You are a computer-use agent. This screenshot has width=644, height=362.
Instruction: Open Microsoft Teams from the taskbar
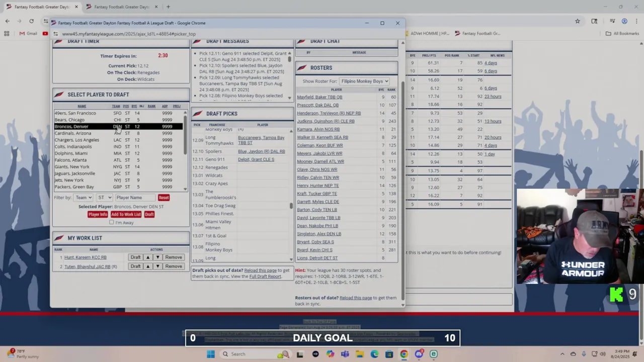[345, 354]
